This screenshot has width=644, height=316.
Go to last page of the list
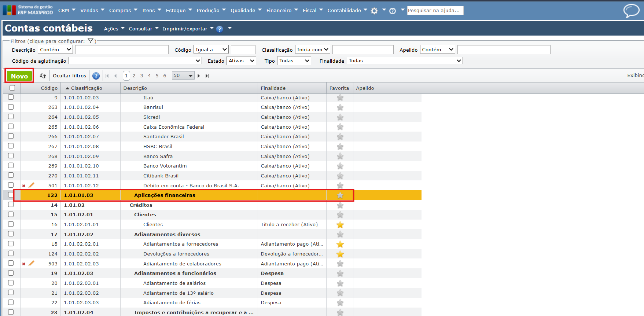pyautogui.click(x=207, y=76)
